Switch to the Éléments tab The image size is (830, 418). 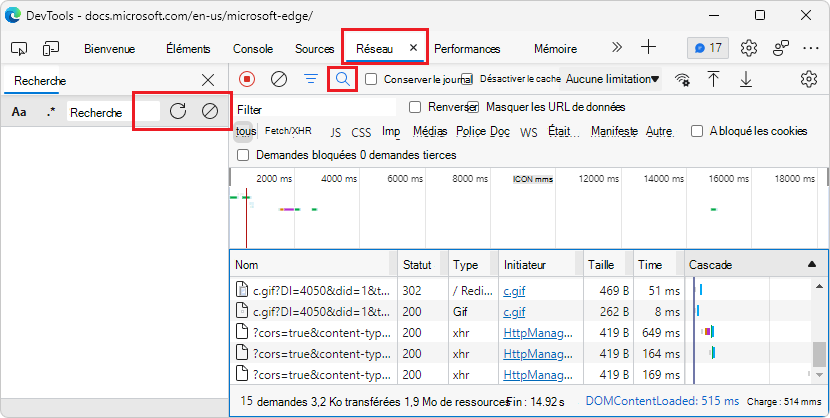[x=188, y=49]
